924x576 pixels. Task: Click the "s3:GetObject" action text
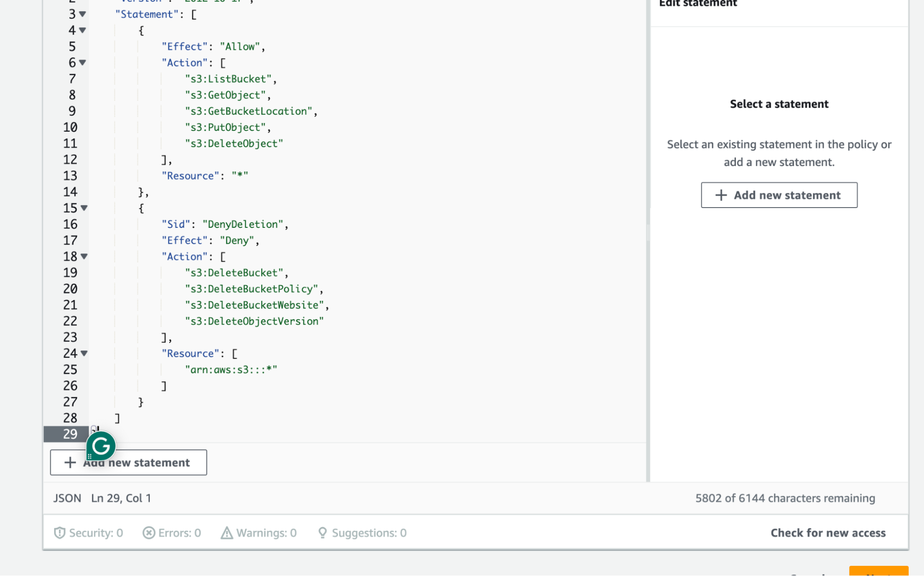click(226, 95)
